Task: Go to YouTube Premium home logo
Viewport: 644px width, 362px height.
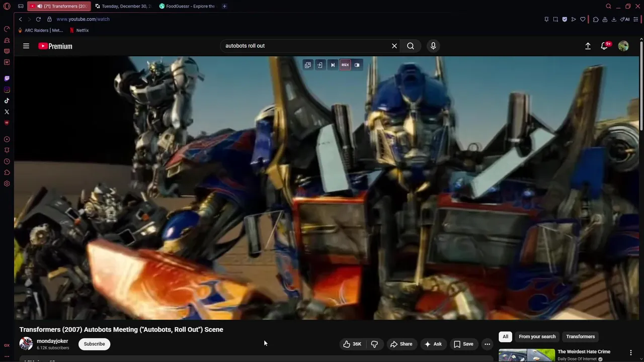Action: 55,46
